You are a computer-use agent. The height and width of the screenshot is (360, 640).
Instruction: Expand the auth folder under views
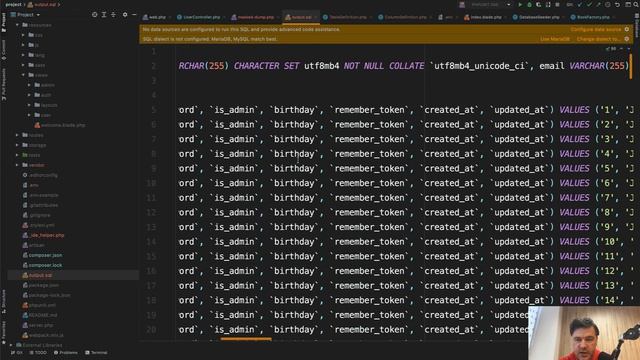pos(29,95)
